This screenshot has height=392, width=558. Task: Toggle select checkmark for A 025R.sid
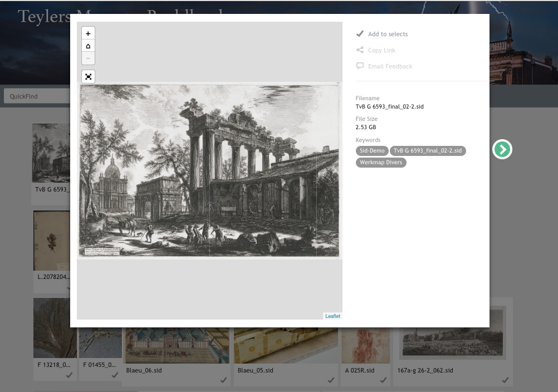point(383,380)
